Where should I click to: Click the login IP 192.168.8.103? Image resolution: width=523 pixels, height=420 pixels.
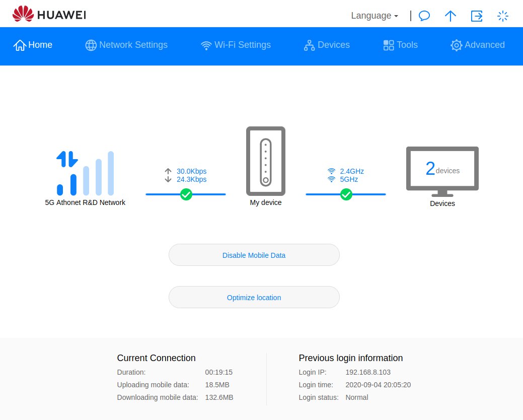368,372
